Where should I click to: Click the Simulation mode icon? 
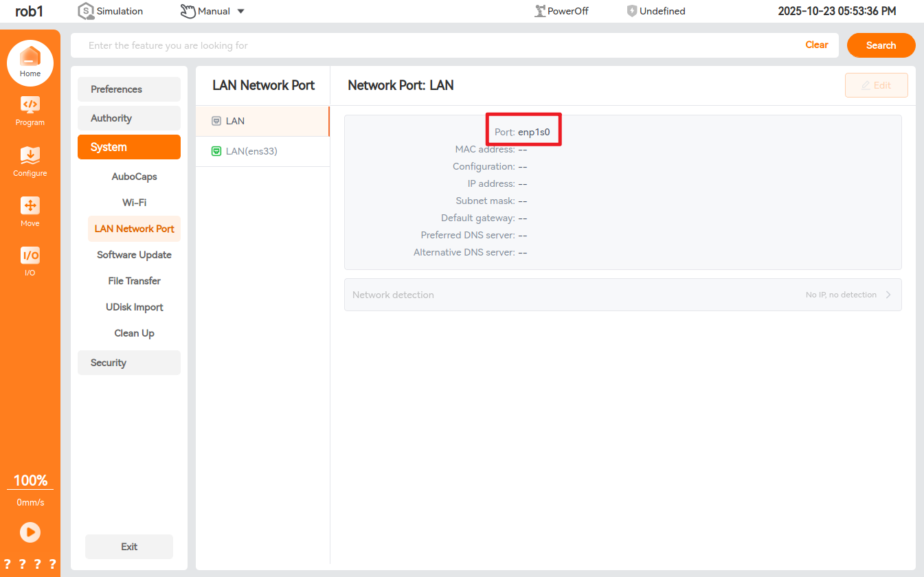tap(86, 11)
